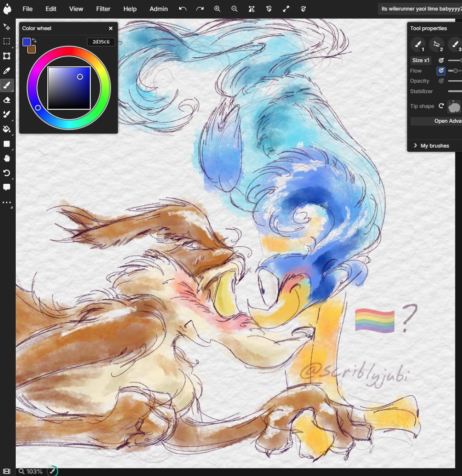Viewport: 462px width, 476px height.
Task: Open the Admin menu
Action: tap(159, 9)
